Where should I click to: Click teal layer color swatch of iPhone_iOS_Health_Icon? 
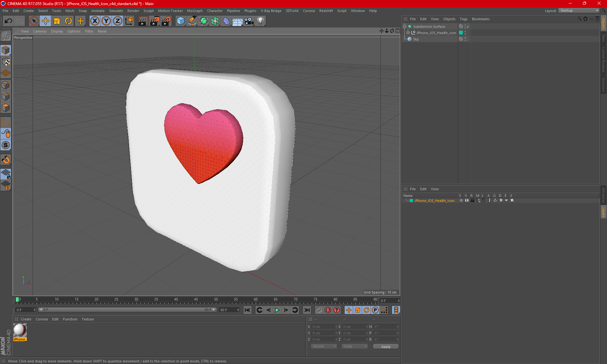pyautogui.click(x=411, y=201)
